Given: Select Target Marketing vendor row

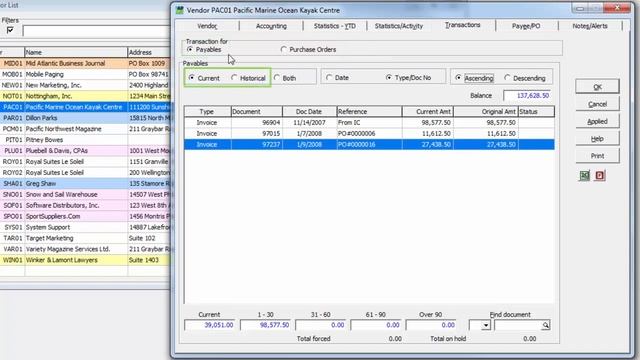Looking at the screenshot, I should (85, 238).
